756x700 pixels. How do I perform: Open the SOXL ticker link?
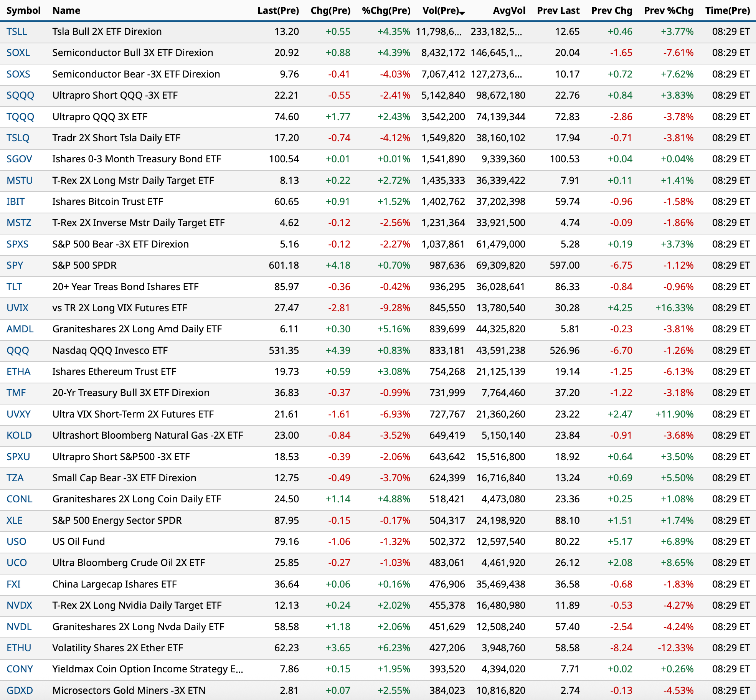coord(18,53)
